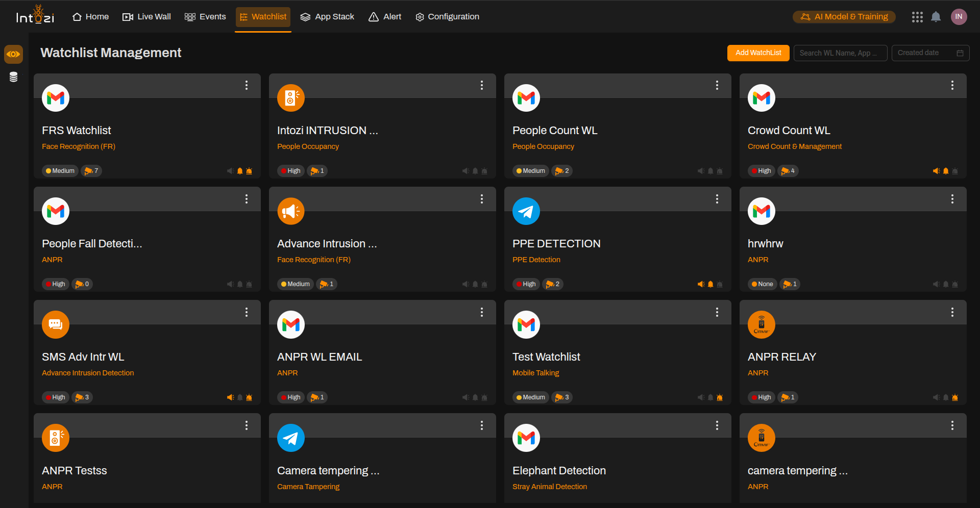This screenshot has width=980, height=508.
Task: Open AI Model & Training
Action: coord(844,16)
